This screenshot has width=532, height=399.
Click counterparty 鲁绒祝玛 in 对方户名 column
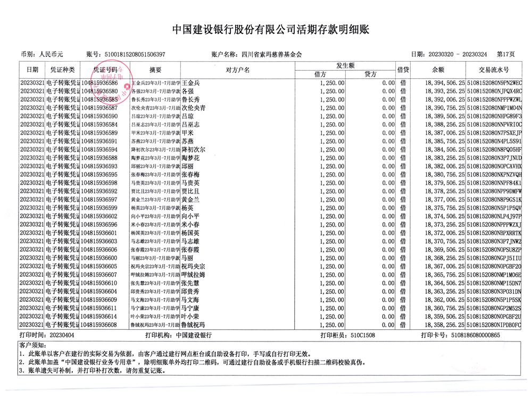(194, 325)
